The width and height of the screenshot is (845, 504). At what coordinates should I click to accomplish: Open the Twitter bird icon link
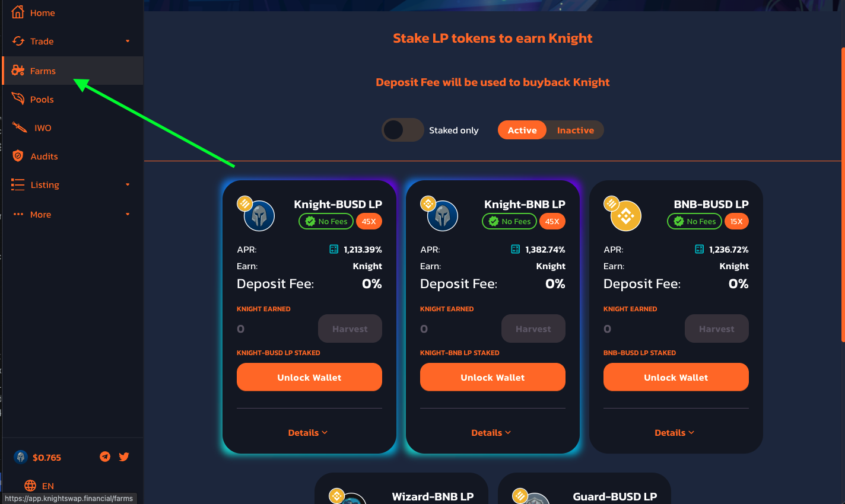click(124, 457)
